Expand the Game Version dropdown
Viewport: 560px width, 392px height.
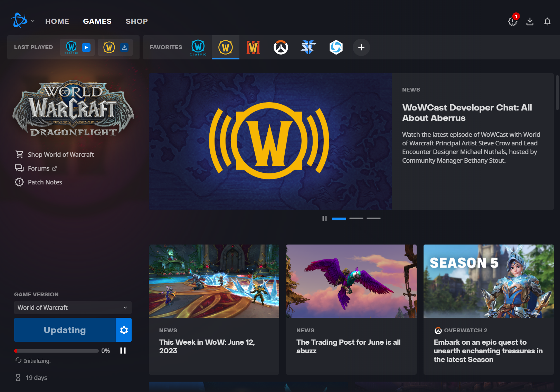[x=73, y=307]
